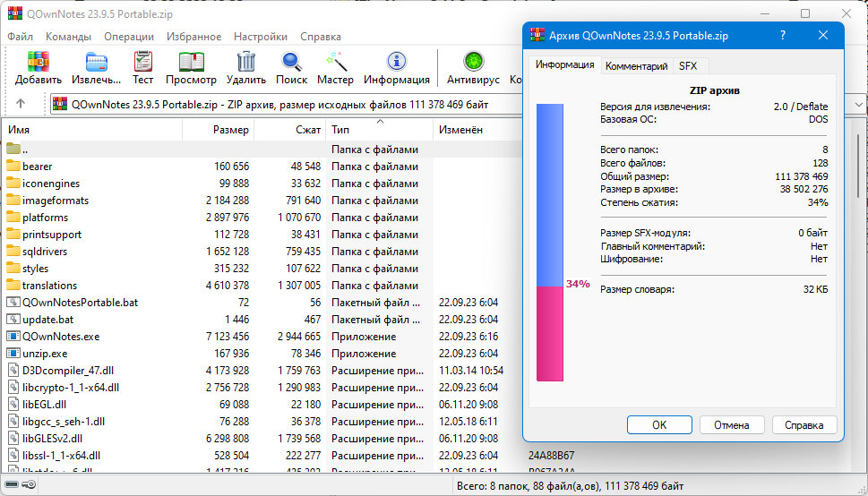Click the Справка button in dialog
The image size is (868, 496).
804,425
